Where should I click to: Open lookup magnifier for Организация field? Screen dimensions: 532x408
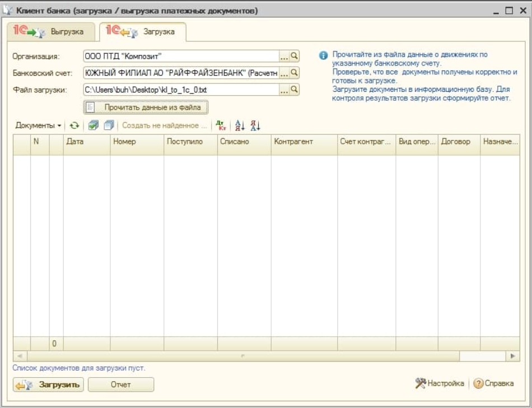click(x=295, y=56)
